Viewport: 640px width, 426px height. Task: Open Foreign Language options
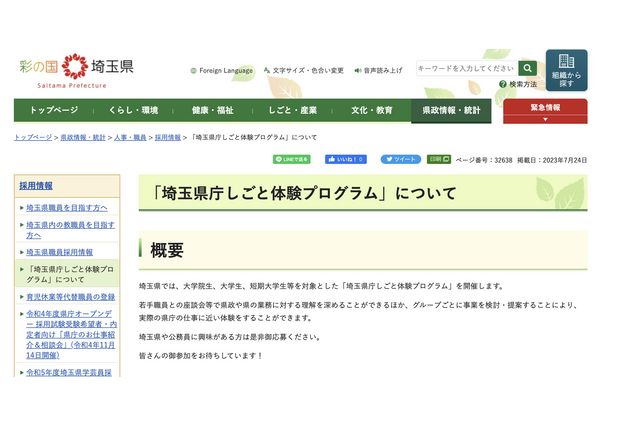click(222, 71)
